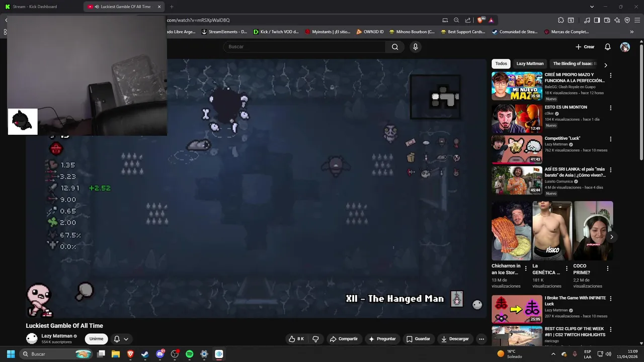Screen dimensions: 644x362
Task: Open options for 'Chicharron in an Ice' short
Action: coord(526,268)
